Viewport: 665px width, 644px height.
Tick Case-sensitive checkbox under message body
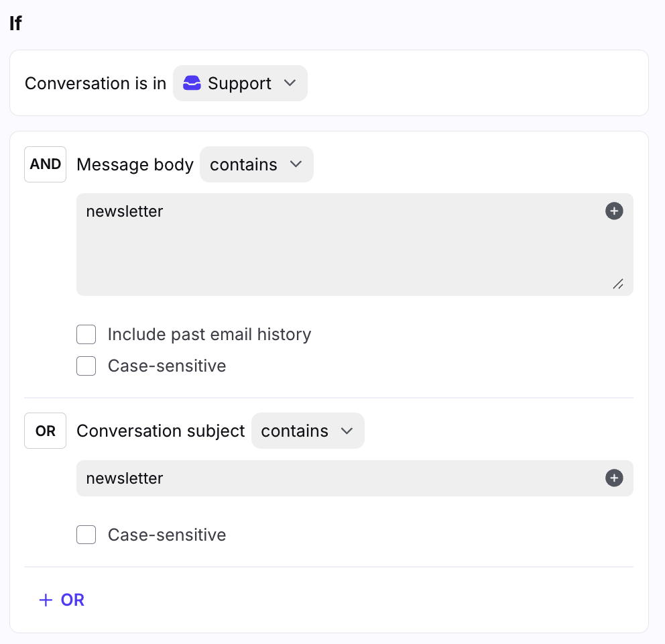[x=86, y=366]
